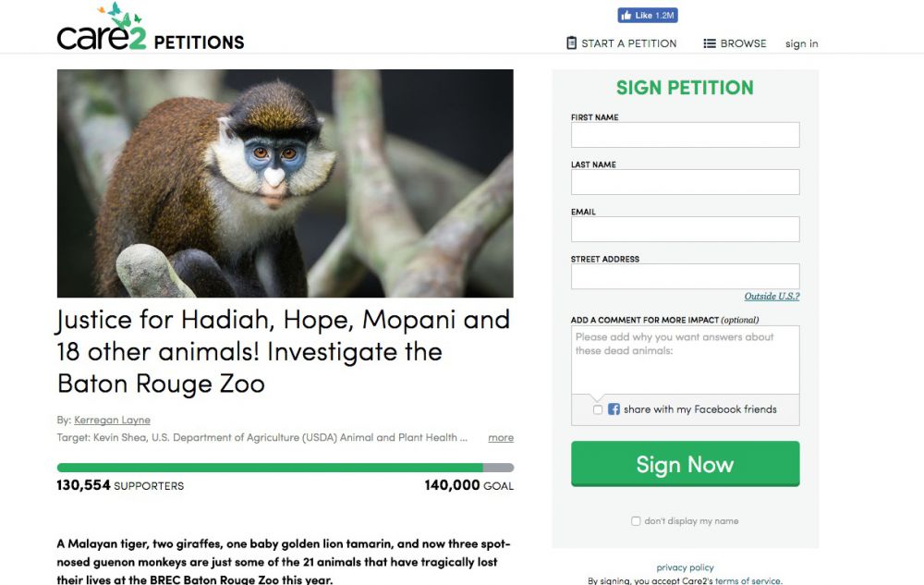Check don't display my name
Screen dimensions: 924x585
pos(636,520)
